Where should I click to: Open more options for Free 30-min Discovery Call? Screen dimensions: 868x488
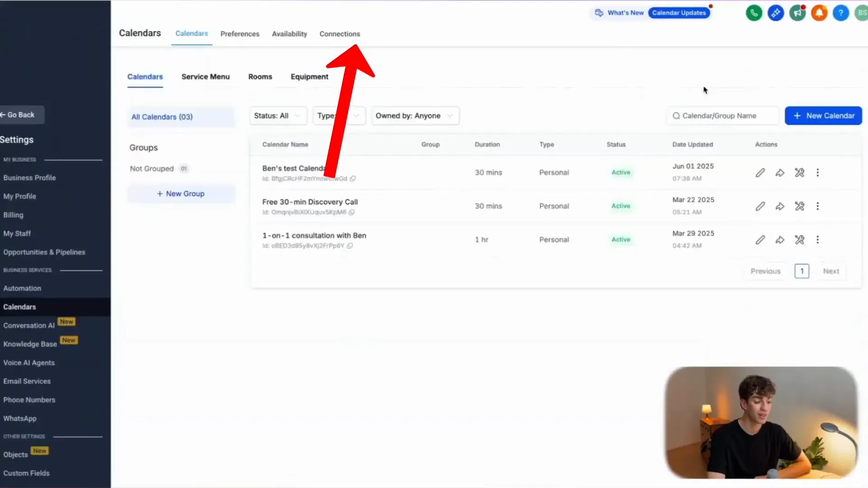(817, 206)
